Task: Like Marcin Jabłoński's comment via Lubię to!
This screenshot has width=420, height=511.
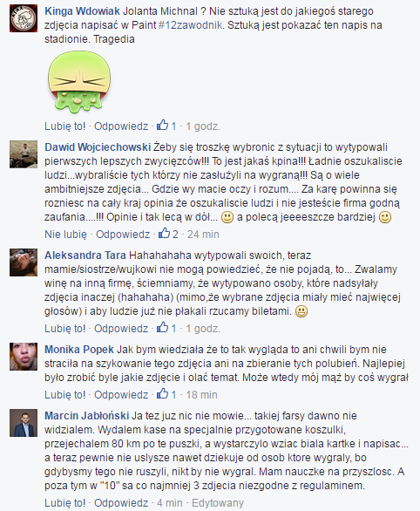Action: [65, 503]
